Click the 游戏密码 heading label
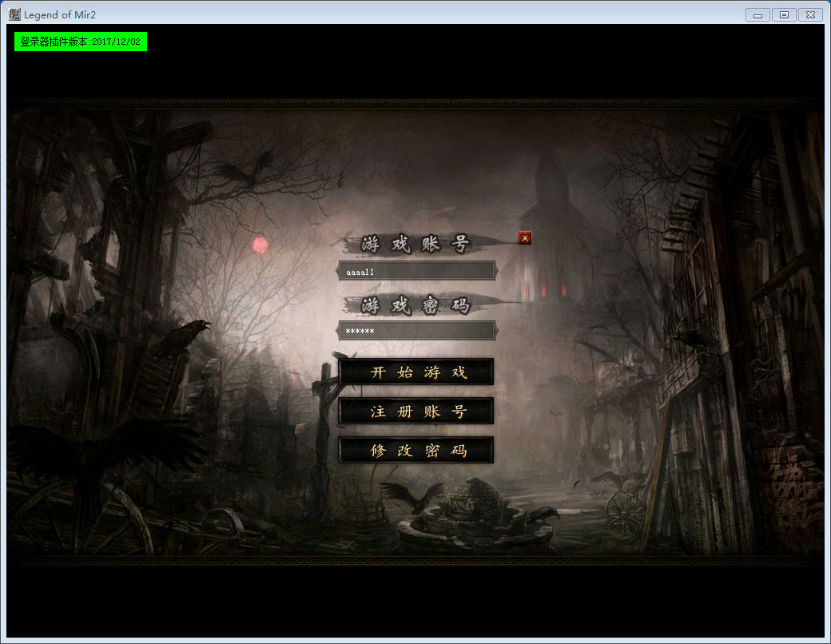Screen dimensions: 831x644 [x=415, y=305]
